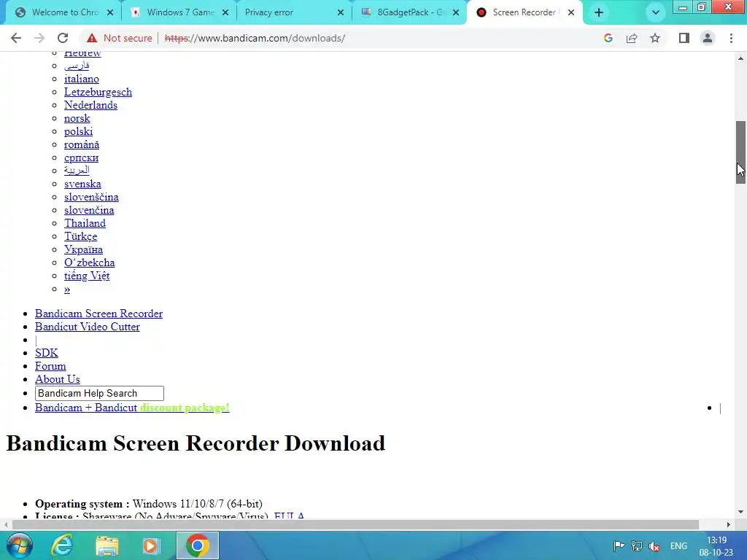Bookmark this page with the star
This screenshot has height=560, width=747.
tap(655, 38)
